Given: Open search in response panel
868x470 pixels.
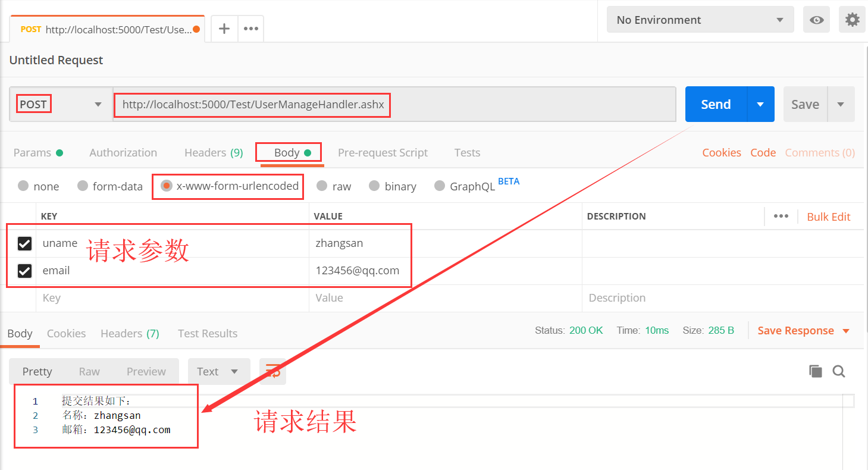Looking at the screenshot, I should tap(839, 371).
